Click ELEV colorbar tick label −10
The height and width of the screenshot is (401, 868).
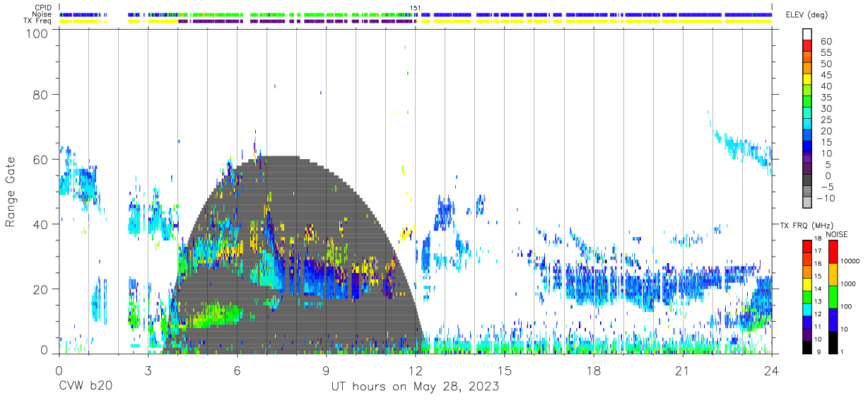coord(826,199)
